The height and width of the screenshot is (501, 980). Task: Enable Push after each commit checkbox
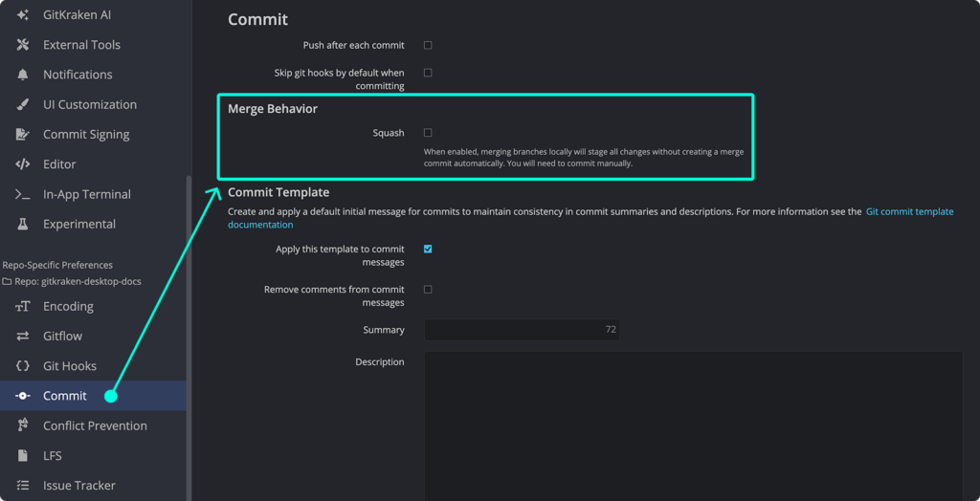point(428,45)
